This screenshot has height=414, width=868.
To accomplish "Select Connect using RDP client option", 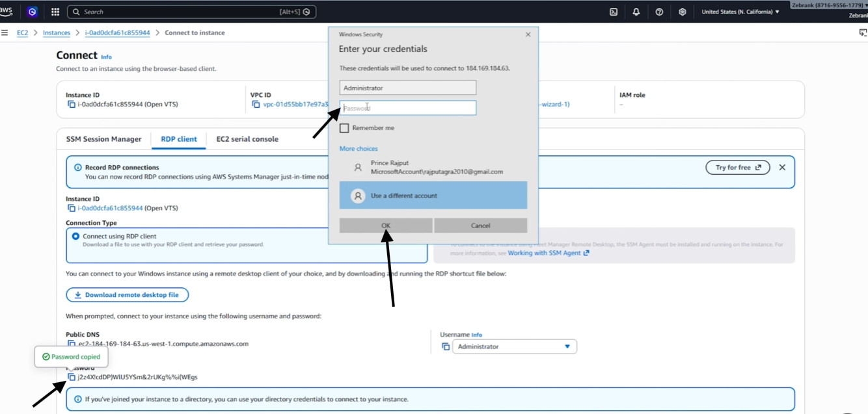I will (x=76, y=237).
